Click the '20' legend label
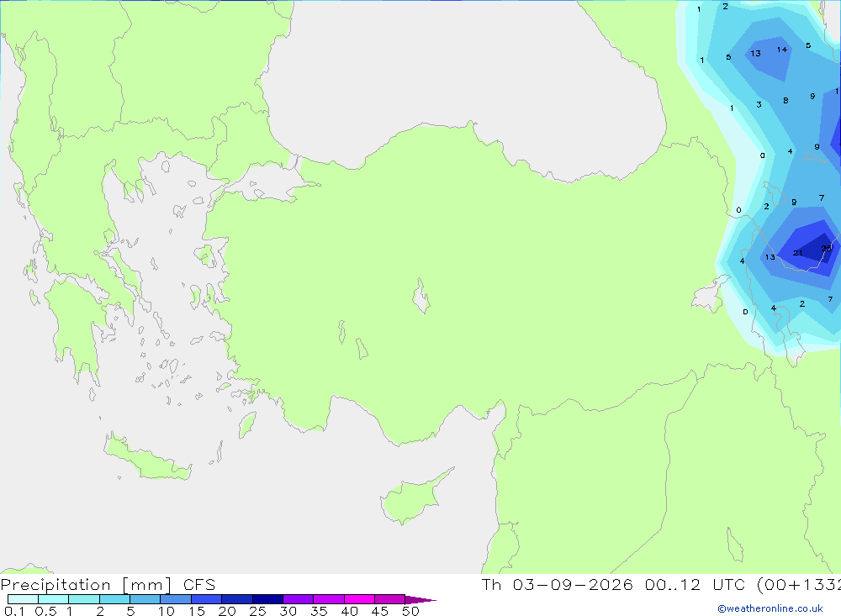 (x=227, y=611)
